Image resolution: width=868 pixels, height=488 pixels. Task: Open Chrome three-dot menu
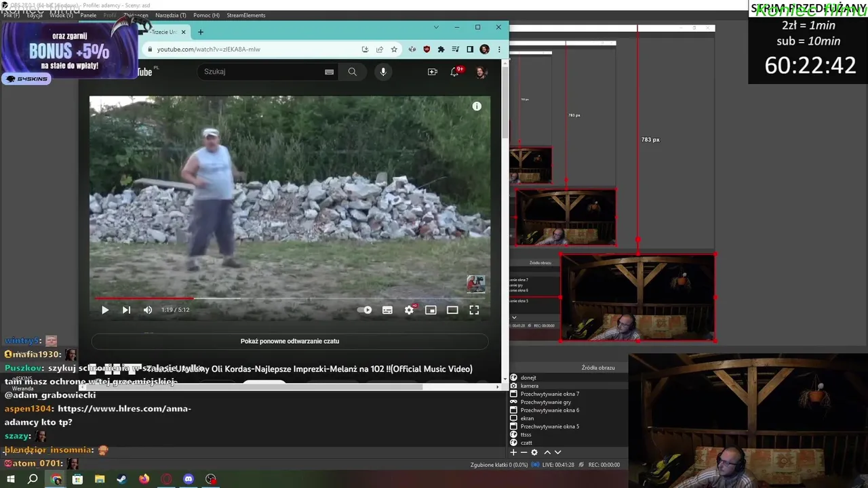499,49
